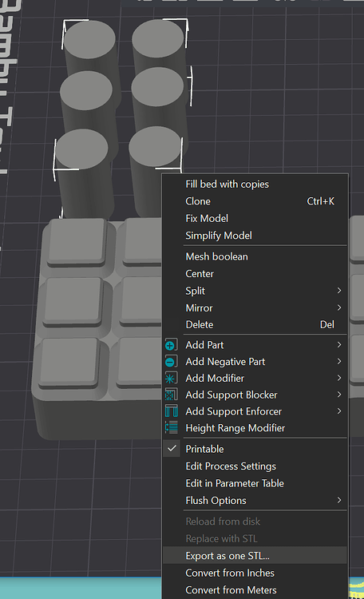Choose Convert from Meters

tap(255, 590)
